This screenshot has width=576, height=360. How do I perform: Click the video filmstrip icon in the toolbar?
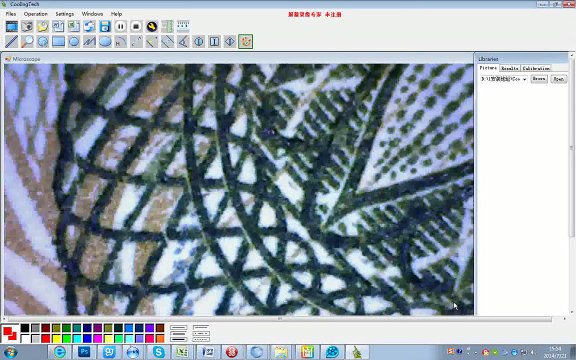pos(12,26)
